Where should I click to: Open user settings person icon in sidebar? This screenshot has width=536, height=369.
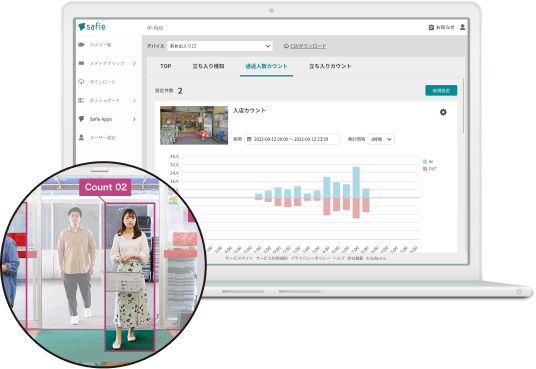click(81, 137)
